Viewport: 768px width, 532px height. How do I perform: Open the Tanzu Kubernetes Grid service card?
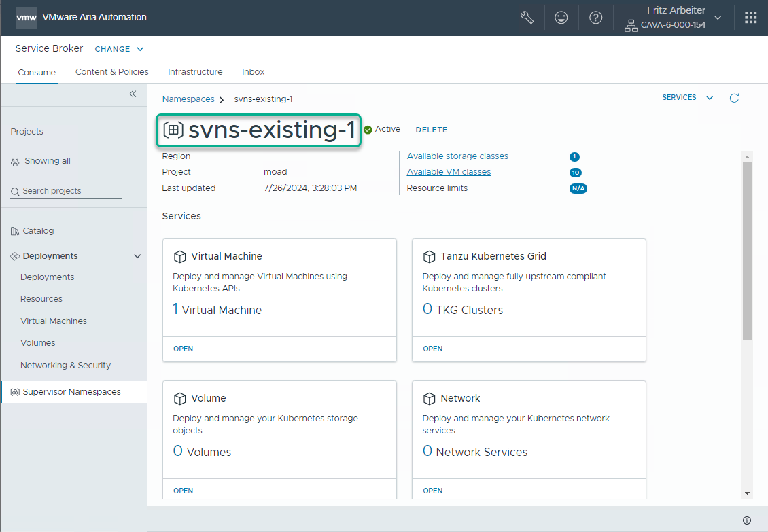(x=432, y=349)
